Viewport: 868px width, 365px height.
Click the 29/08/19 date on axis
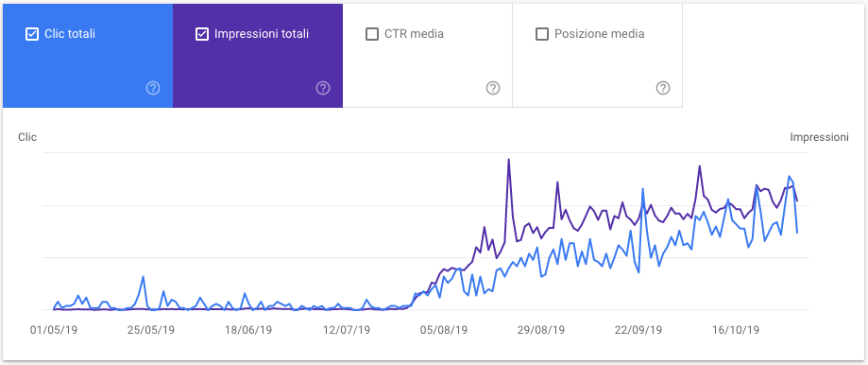(x=541, y=330)
